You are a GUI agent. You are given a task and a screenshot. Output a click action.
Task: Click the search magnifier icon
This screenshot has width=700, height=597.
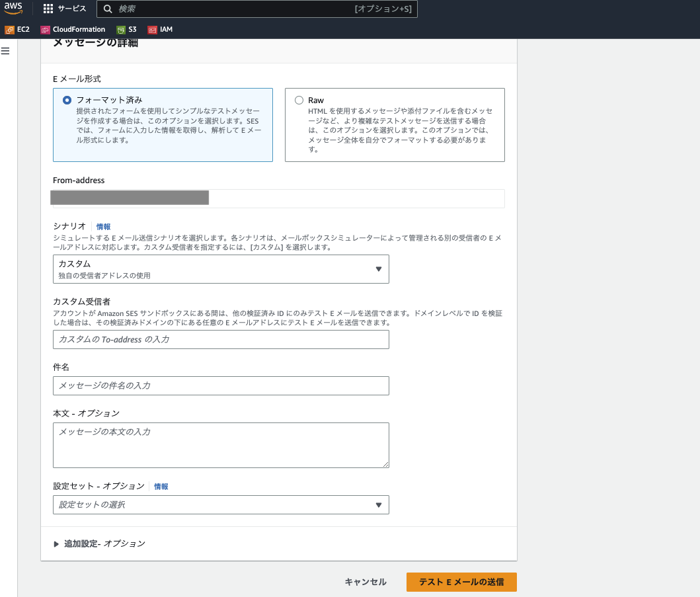[x=108, y=9]
